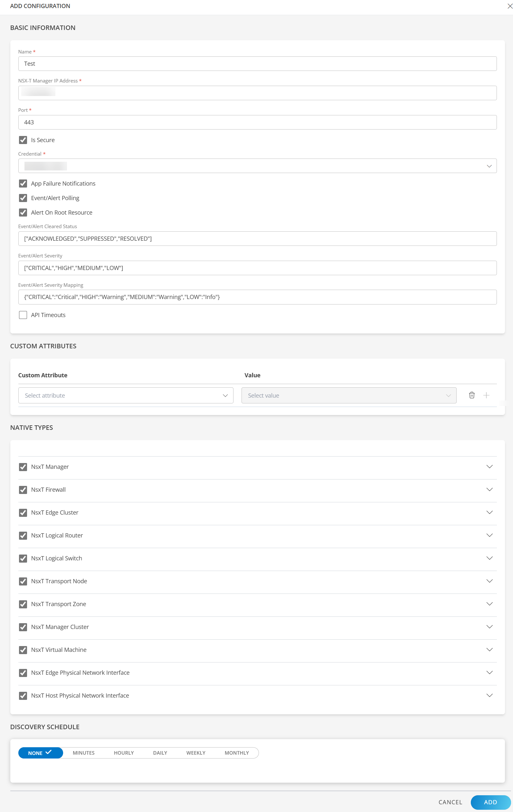Expand the NsxT Manager native type

(x=489, y=467)
